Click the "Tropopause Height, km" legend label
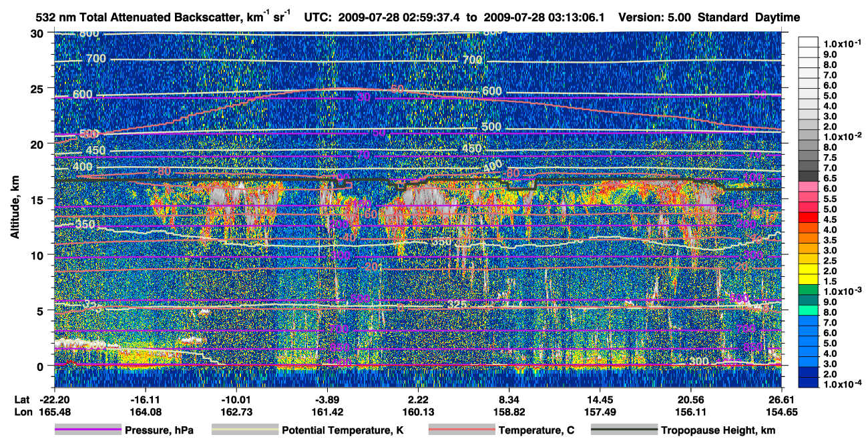This screenshot has height=445, width=868. point(718,431)
